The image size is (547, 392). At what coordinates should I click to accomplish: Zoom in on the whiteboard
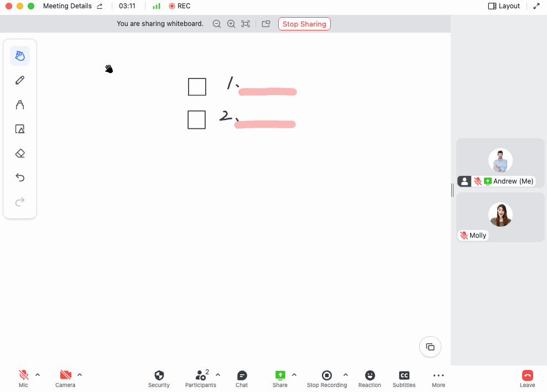(231, 24)
